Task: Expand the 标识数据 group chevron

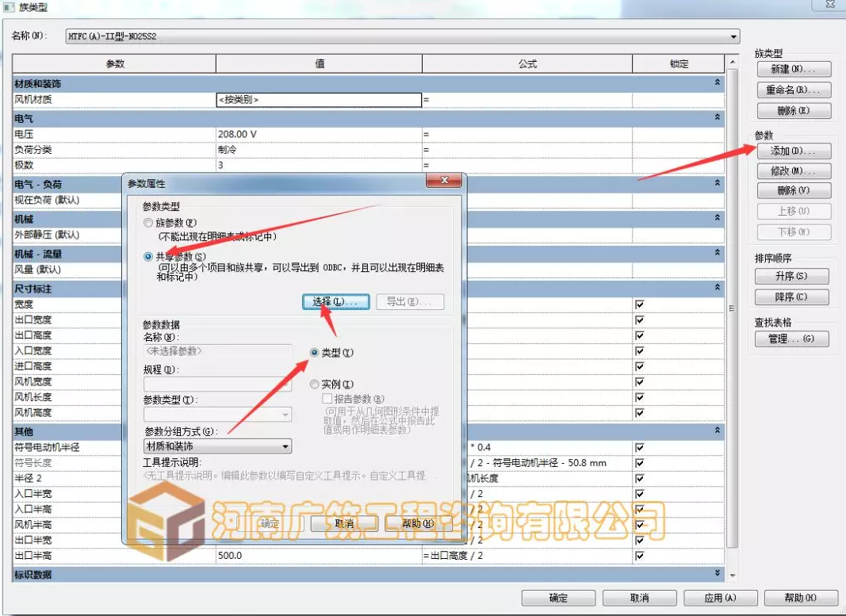Action: point(717,573)
